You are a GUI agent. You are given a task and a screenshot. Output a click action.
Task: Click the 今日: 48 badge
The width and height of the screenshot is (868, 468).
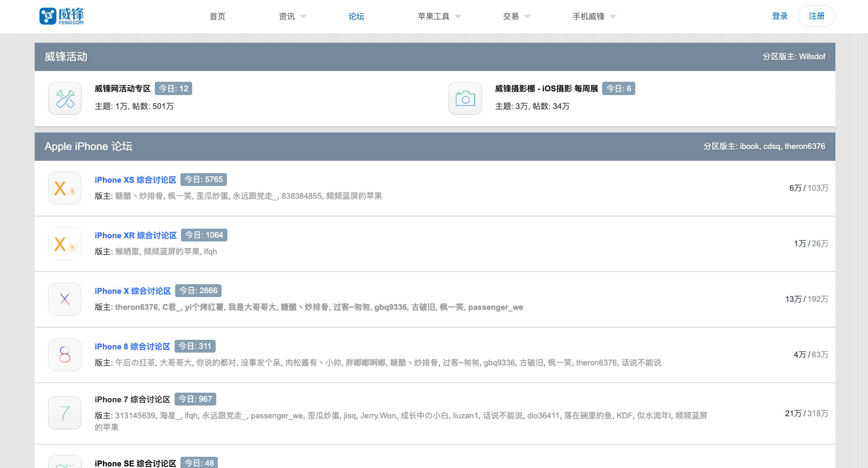pos(199,463)
